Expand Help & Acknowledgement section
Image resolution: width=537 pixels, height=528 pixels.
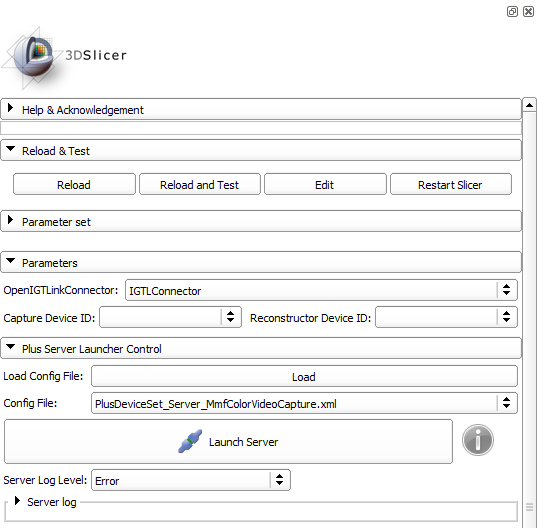(x=261, y=110)
